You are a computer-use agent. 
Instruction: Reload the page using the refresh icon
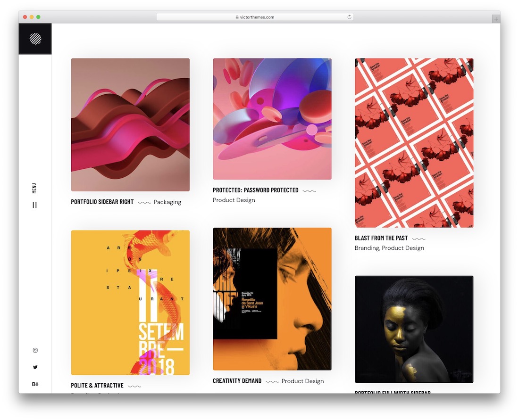(349, 17)
